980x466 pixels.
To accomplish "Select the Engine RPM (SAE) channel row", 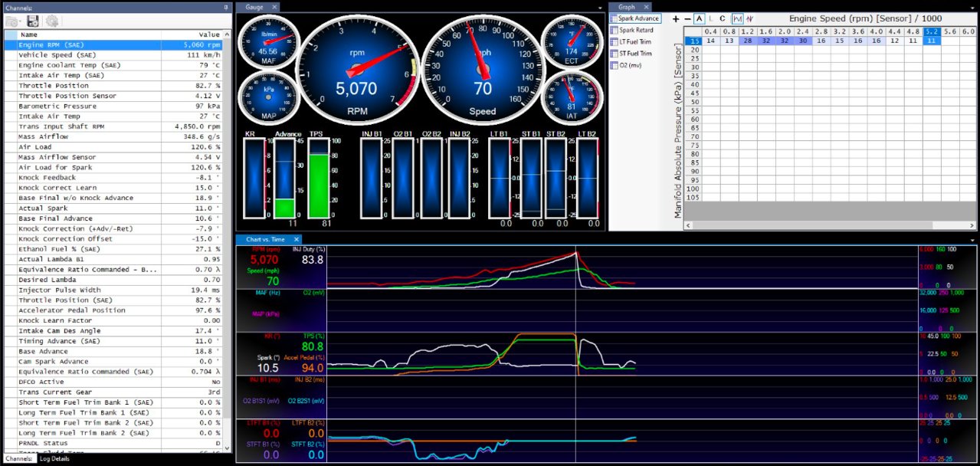I will (x=113, y=45).
